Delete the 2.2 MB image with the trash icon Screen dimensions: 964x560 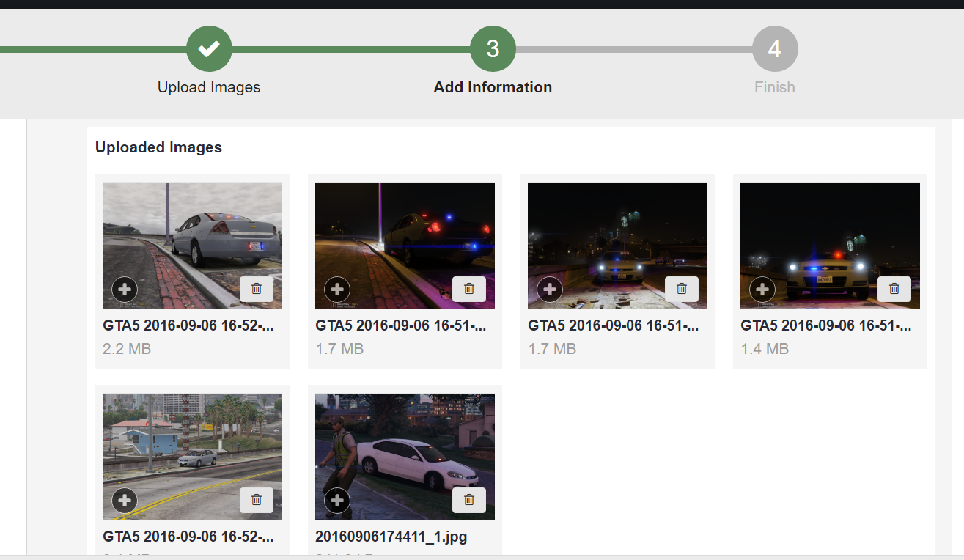click(x=257, y=289)
